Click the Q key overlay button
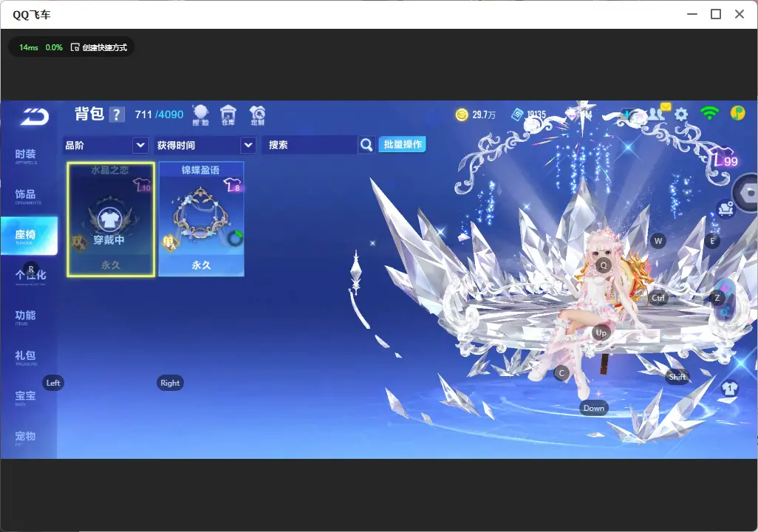The height and width of the screenshot is (532, 758). pyautogui.click(x=604, y=265)
